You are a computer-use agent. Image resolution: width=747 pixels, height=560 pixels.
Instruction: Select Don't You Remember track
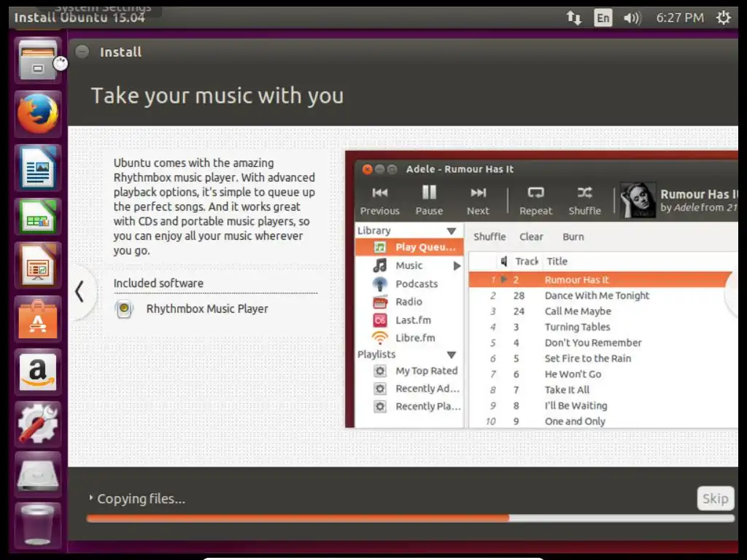tap(603, 343)
